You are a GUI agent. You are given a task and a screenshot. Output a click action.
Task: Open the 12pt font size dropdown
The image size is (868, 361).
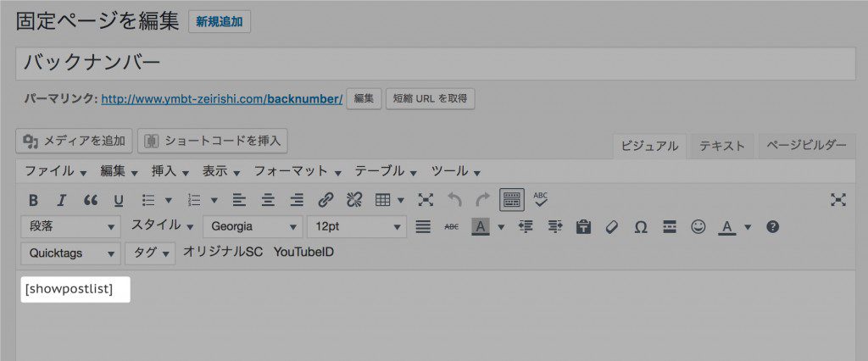(x=357, y=226)
